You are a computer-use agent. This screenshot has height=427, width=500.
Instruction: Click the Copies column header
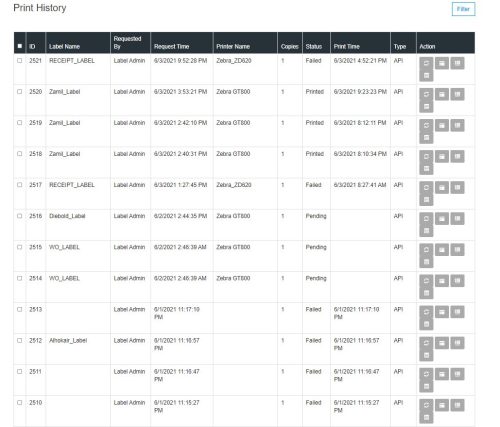pyautogui.click(x=289, y=46)
